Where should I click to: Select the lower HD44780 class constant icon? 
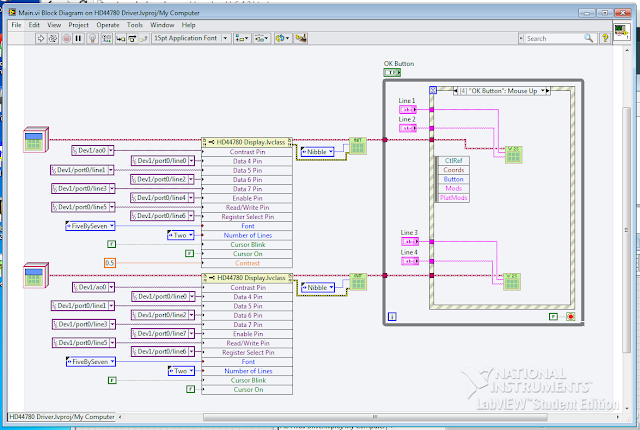(x=36, y=275)
